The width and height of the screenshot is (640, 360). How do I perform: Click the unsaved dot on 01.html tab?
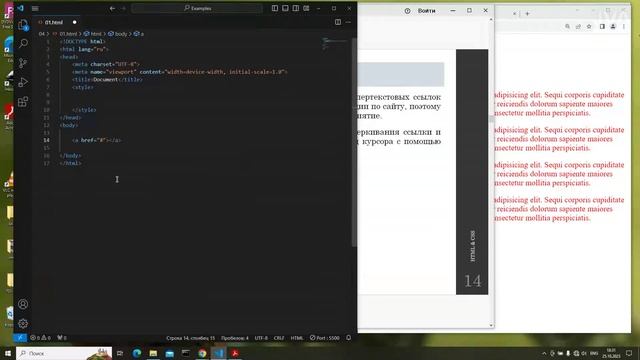[75, 22]
